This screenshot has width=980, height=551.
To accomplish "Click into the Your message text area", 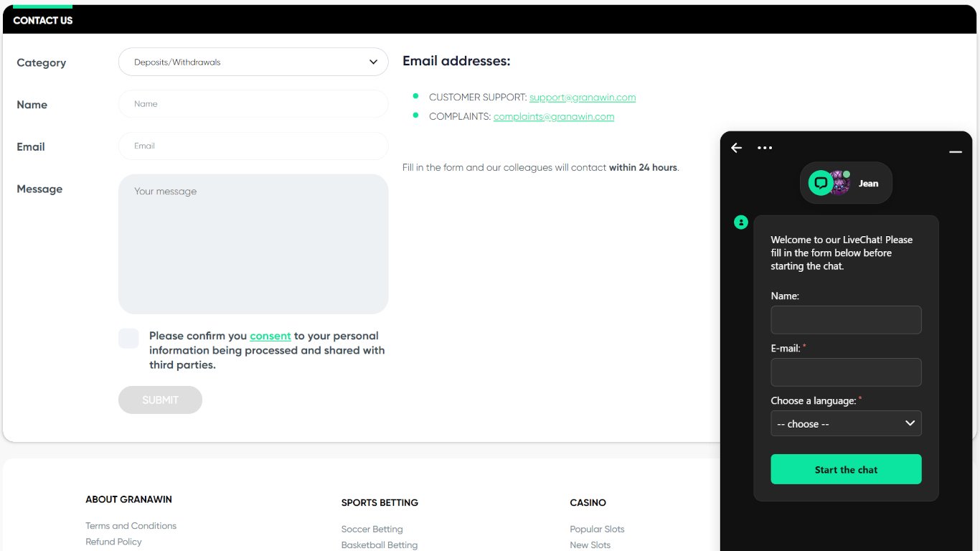I will click(253, 244).
